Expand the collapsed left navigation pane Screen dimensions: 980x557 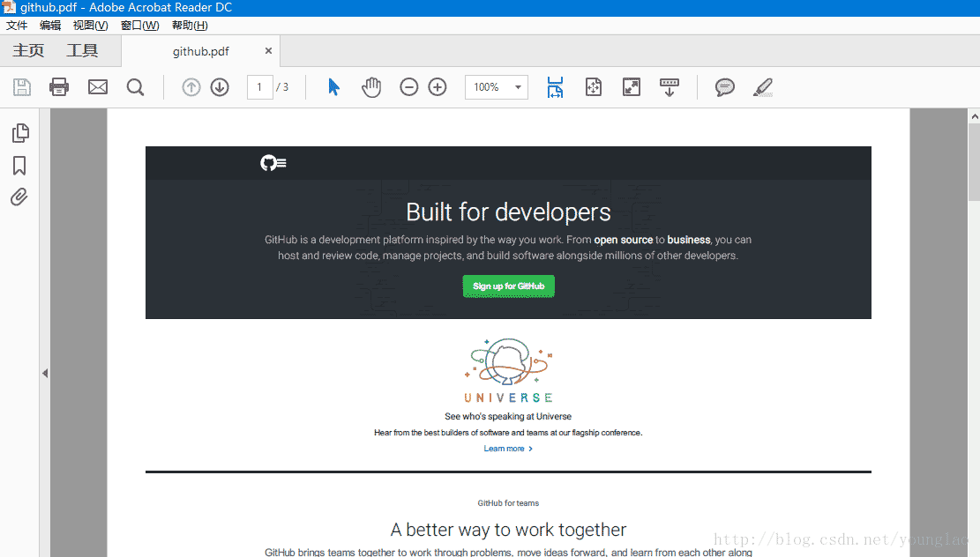(45, 374)
